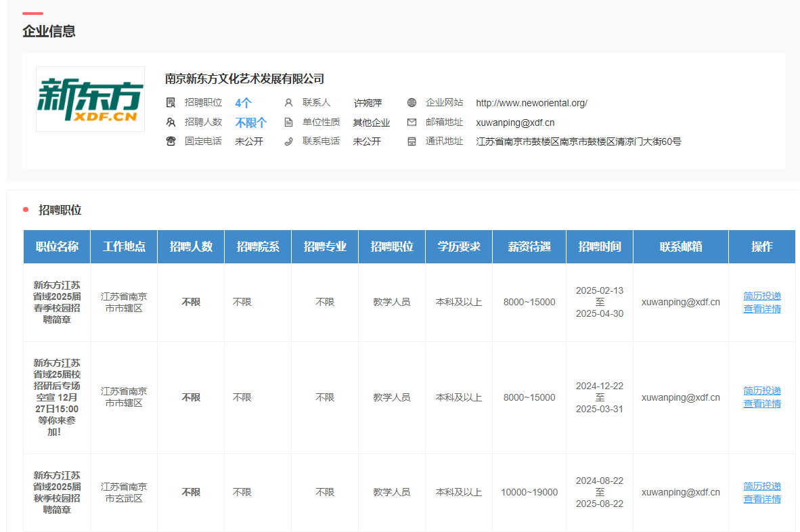Click the 招聘职位 document icon
Image resolution: width=800 pixels, height=532 pixels.
(171, 103)
